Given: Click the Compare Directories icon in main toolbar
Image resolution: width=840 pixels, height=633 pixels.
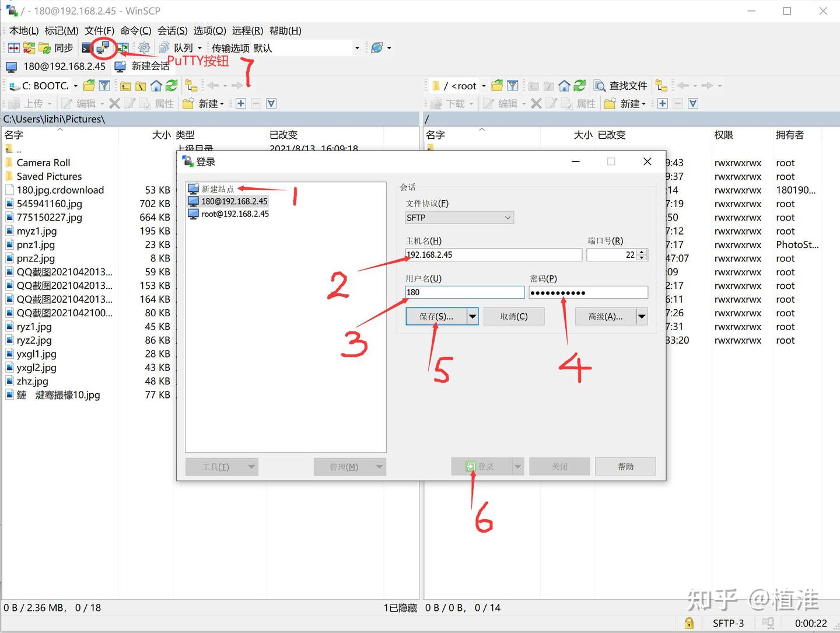Looking at the screenshot, I should click(14, 48).
